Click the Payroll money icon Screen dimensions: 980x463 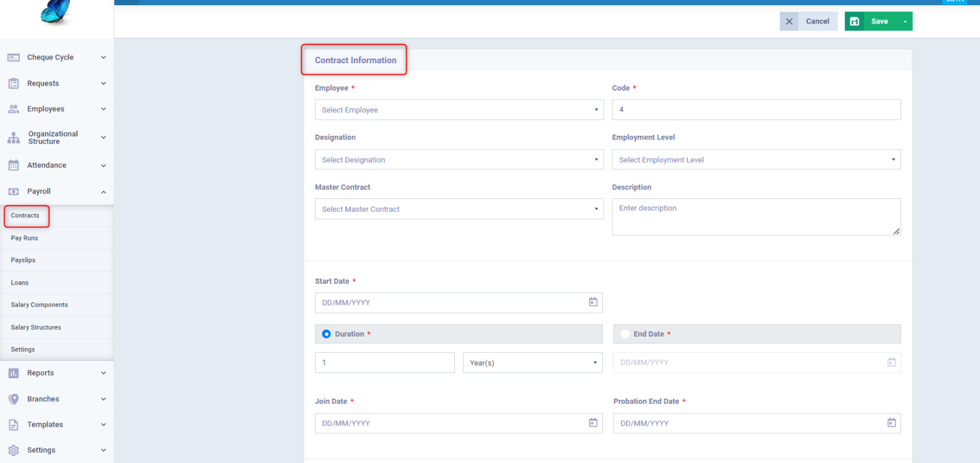[x=13, y=191]
